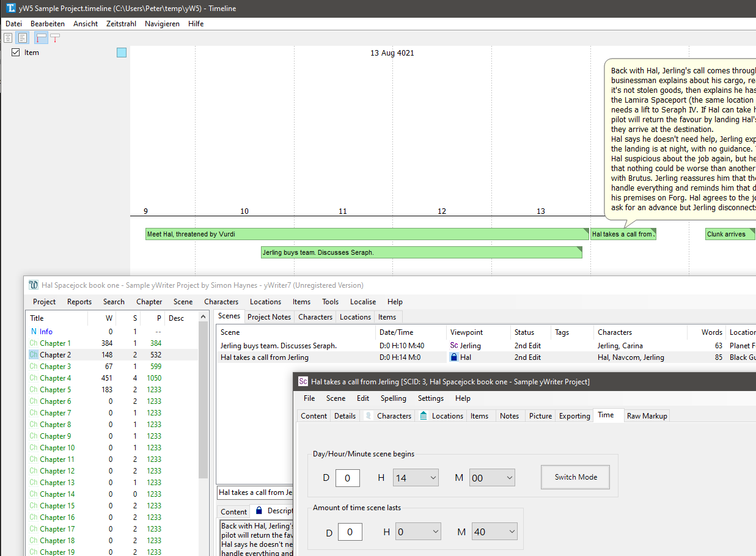Open the Reports menu in yWriter7

point(79,302)
